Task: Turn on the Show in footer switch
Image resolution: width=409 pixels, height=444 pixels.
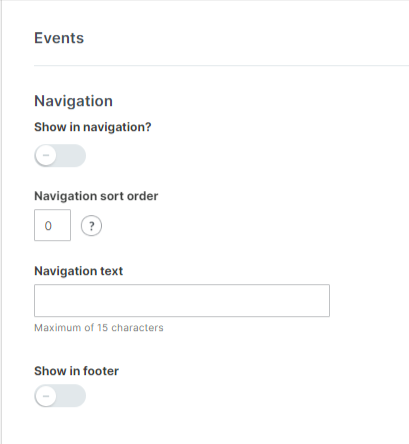Action: (x=60, y=396)
